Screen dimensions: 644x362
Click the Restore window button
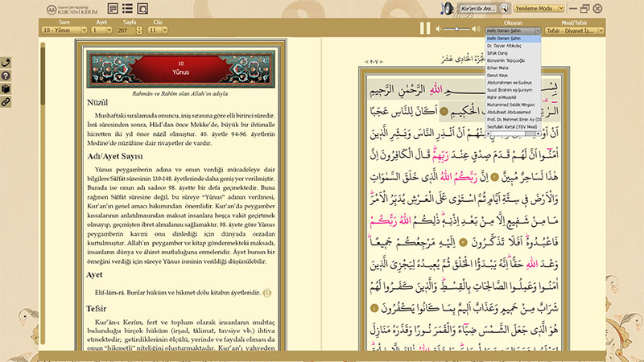pyautogui.click(x=585, y=8)
